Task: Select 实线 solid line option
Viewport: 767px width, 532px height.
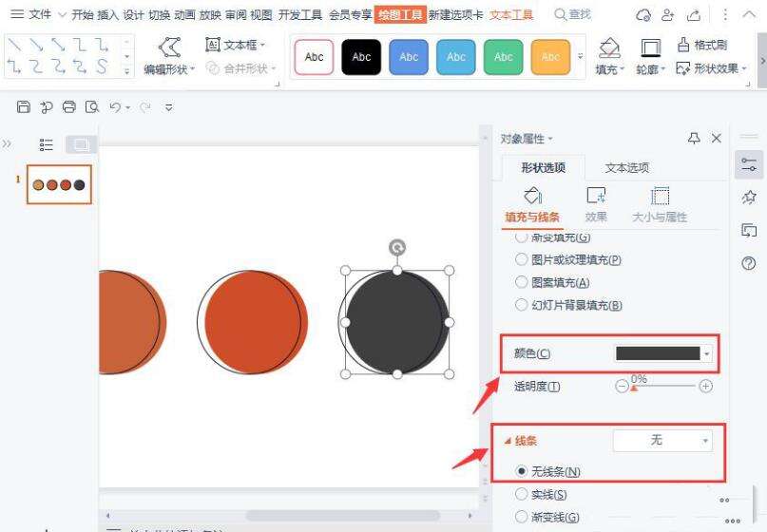Action: pyautogui.click(x=521, y=494)
